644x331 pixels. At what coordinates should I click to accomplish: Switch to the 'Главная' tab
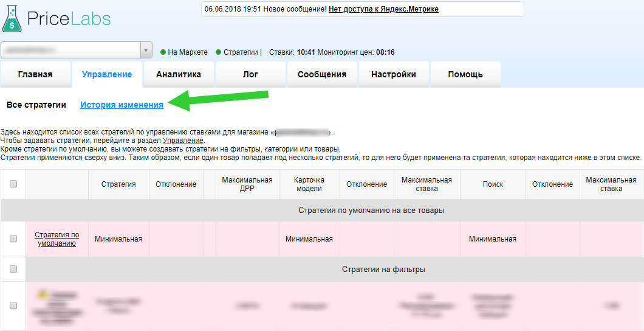35,75
